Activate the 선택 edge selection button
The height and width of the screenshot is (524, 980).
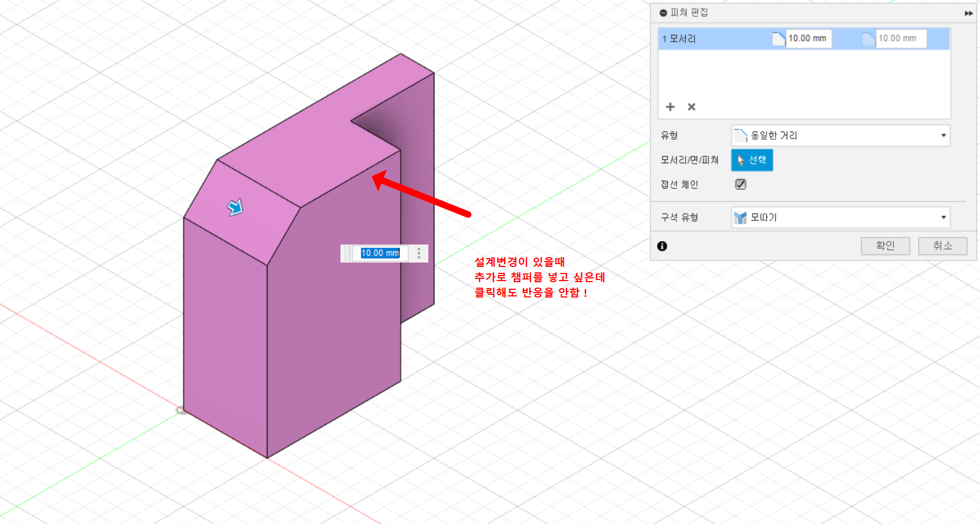(x=752, y=160)
